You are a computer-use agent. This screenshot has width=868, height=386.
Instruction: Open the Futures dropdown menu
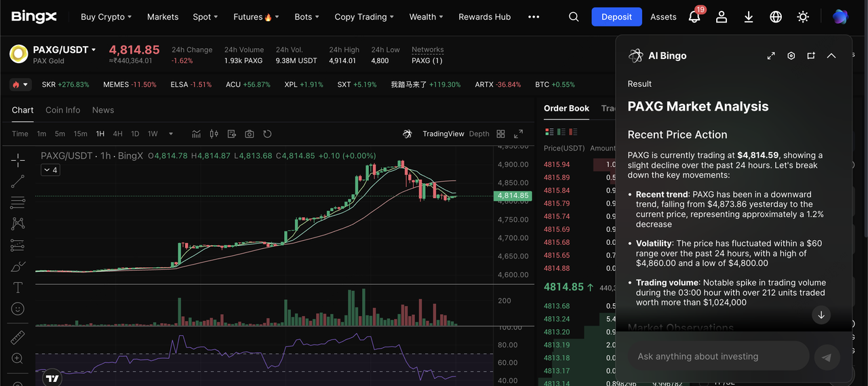click(256, 17)
